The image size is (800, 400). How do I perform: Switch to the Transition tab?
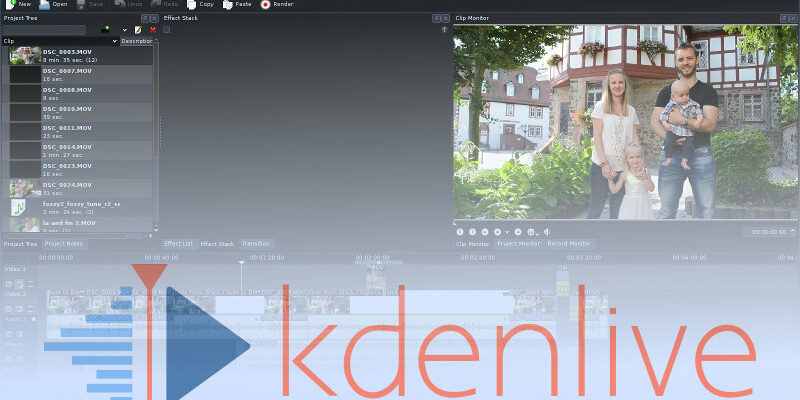(256, 244)
